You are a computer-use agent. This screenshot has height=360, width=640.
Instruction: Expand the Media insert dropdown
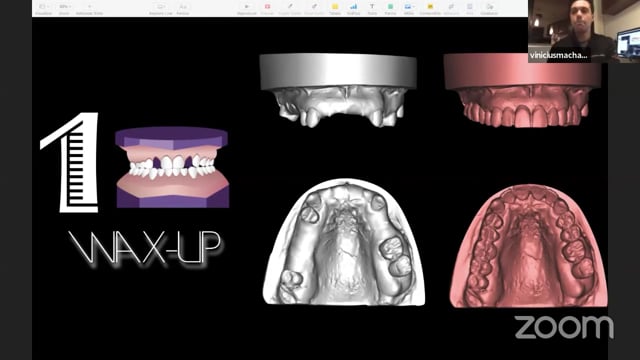point(408,7)
